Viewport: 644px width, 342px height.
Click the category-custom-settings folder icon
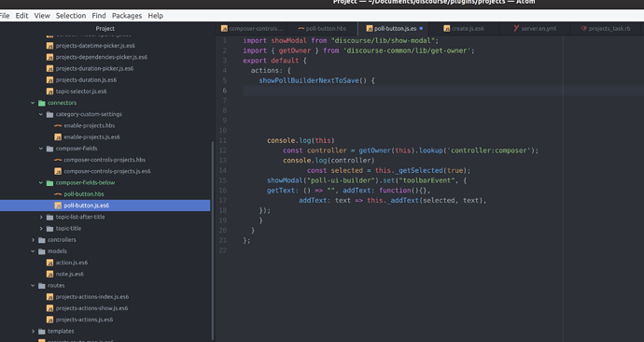(49, 114)
